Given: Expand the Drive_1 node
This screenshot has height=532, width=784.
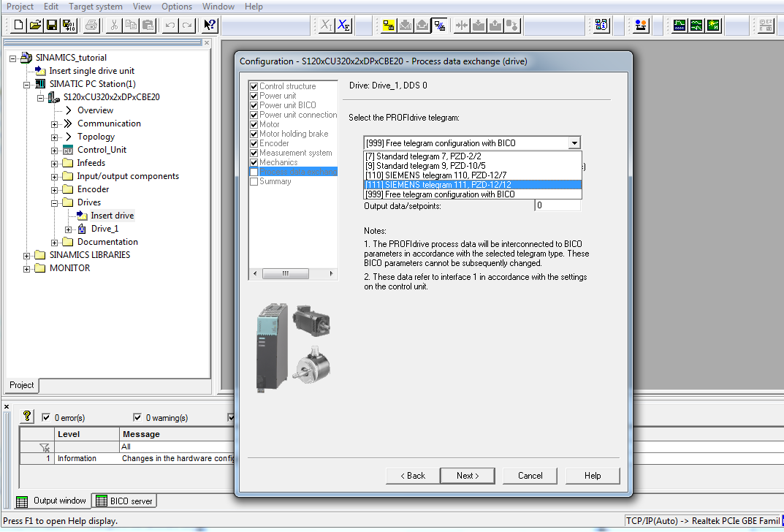Looking at the screenshot, I should [68, 229].
